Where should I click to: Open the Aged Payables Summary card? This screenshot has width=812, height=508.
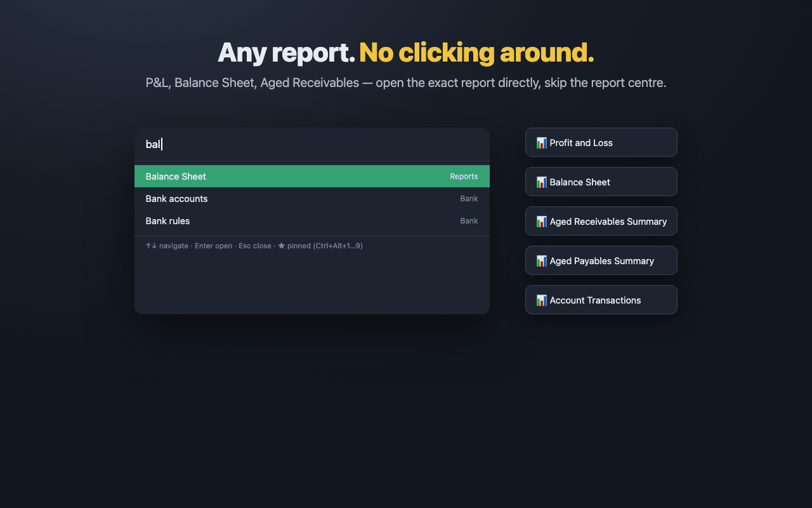pyautogui.click(x=601, y=260)
